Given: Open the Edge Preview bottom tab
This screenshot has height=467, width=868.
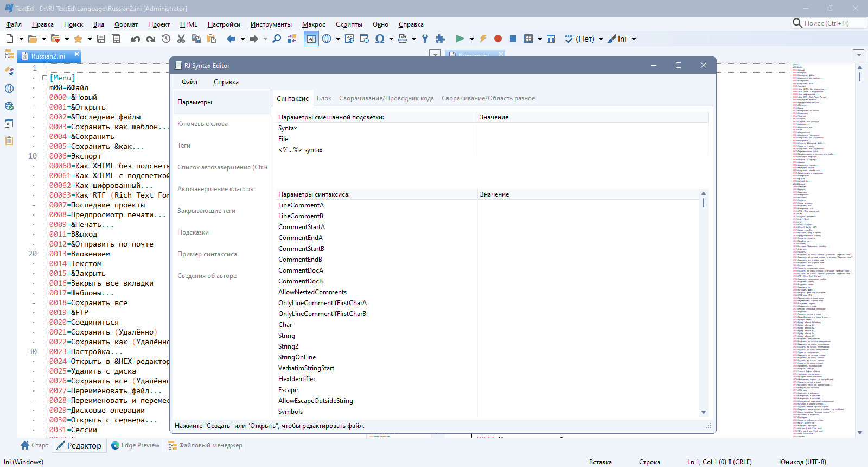Looking at the screenshot, I should pos(135,445).
